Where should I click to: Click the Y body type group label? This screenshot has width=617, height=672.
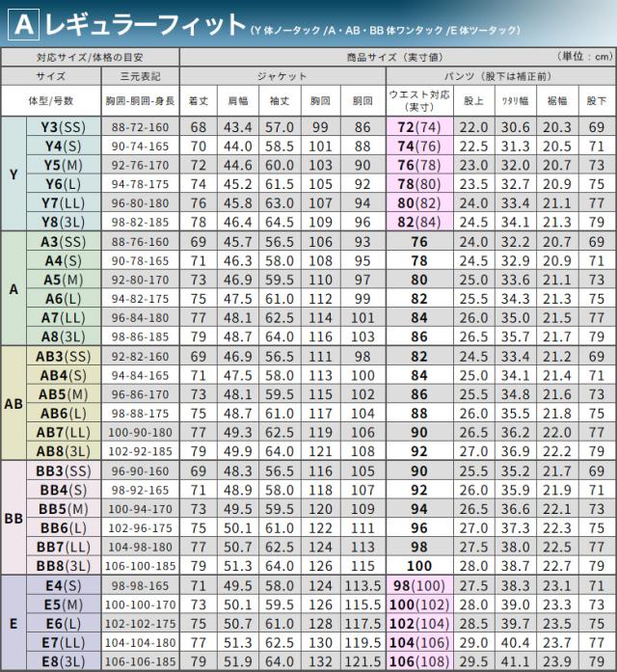(13, 175)
